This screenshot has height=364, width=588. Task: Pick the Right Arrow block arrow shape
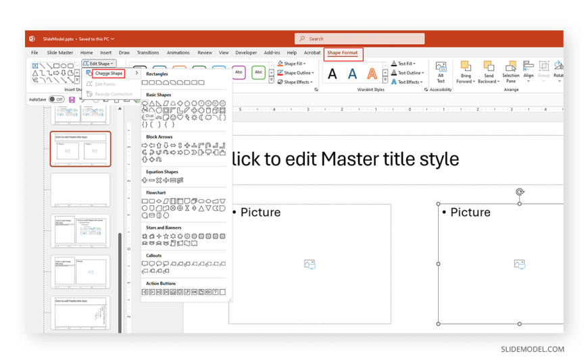coord(145,145)
